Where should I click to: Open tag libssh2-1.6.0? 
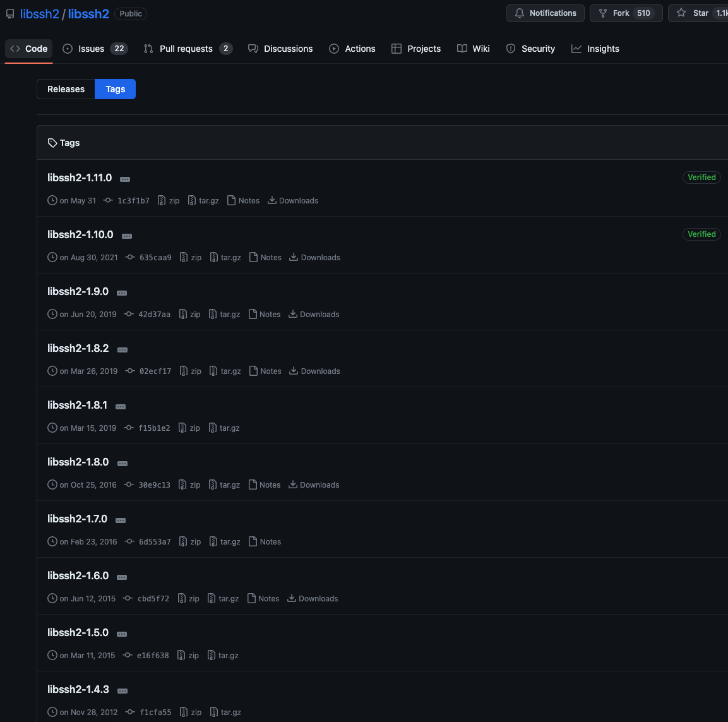(x=78, y=575)
